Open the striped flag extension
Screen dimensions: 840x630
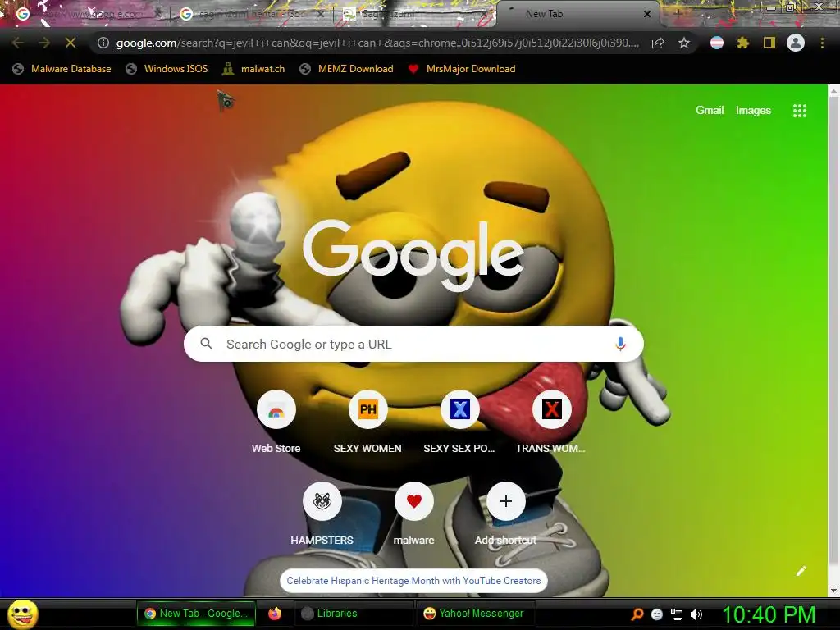point(717,43)
